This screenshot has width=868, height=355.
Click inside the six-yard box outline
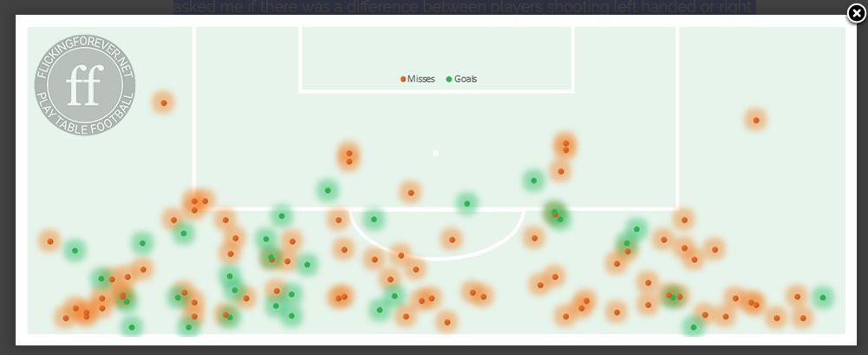[435, 52]
